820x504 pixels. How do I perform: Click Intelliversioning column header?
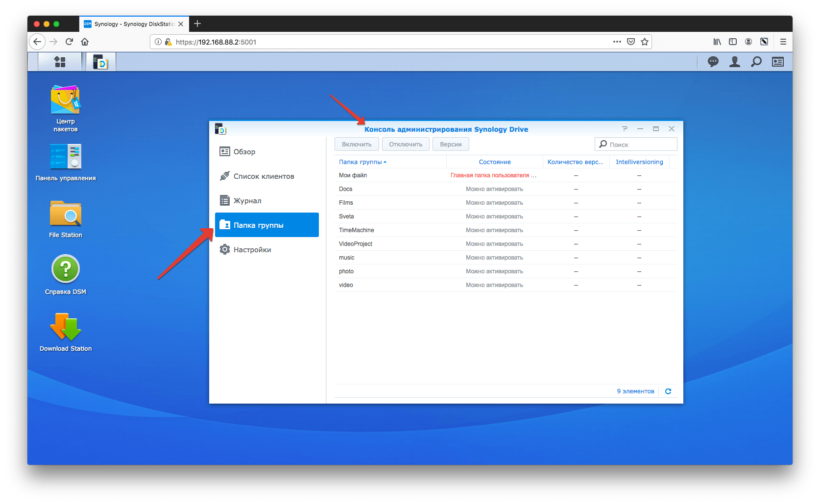pyautogui.click(x=639, y=162)
